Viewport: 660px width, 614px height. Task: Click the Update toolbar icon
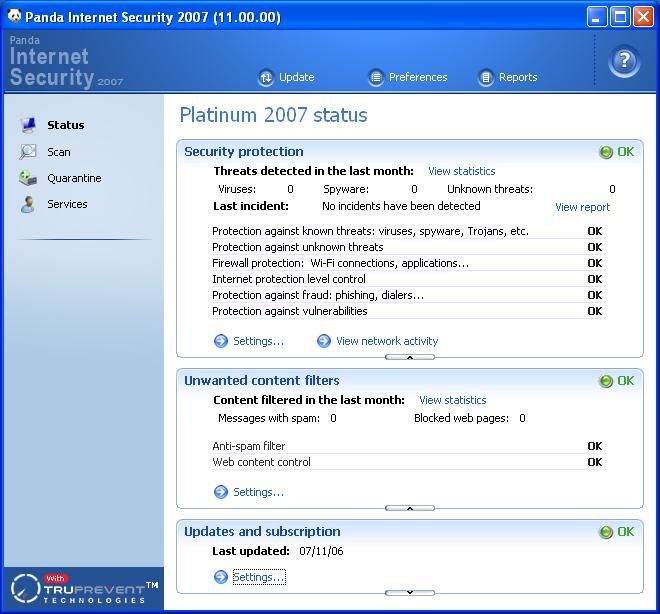[266, 77]
